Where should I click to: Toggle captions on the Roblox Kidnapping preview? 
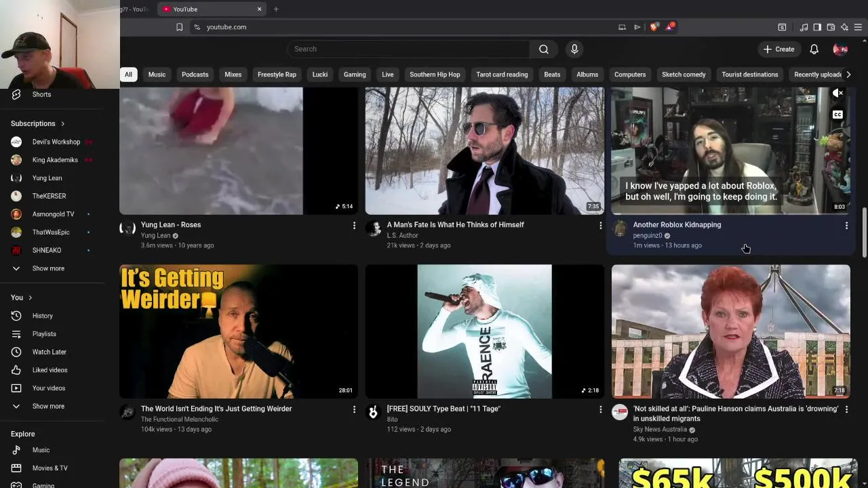coord(838,115)
